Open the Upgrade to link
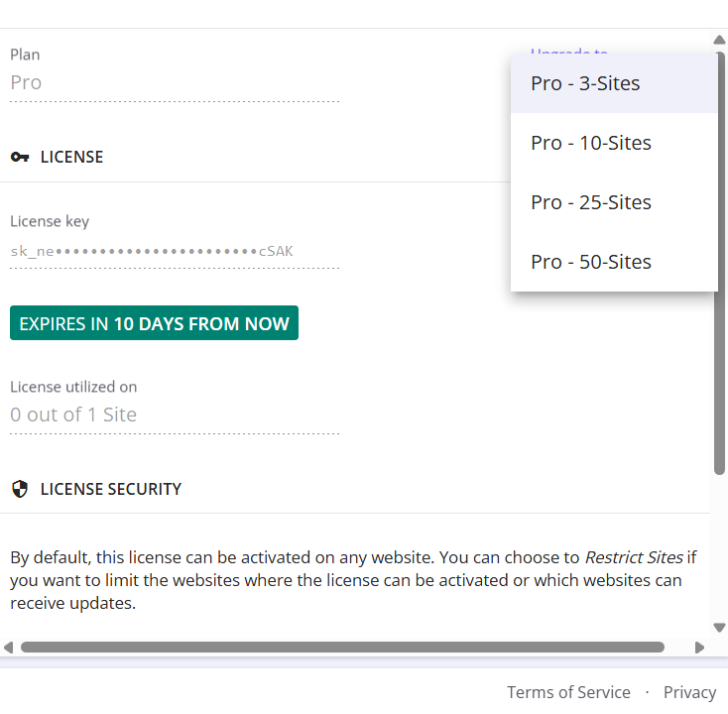Screen dimensions: 728x714 568,51
